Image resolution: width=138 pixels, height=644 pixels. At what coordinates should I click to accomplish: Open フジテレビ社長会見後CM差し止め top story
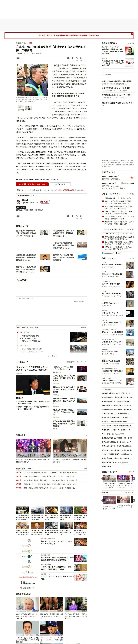(33, 368)
